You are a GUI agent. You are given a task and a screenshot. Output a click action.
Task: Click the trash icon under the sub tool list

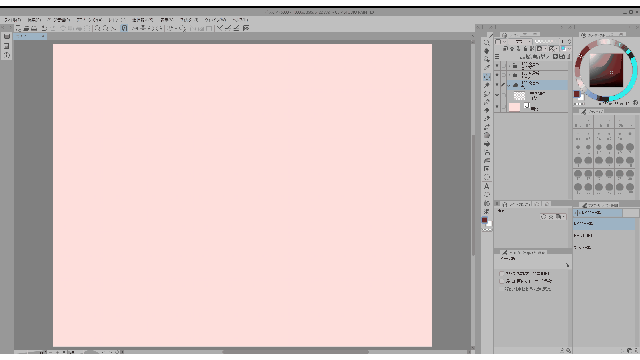coord(636,350)
